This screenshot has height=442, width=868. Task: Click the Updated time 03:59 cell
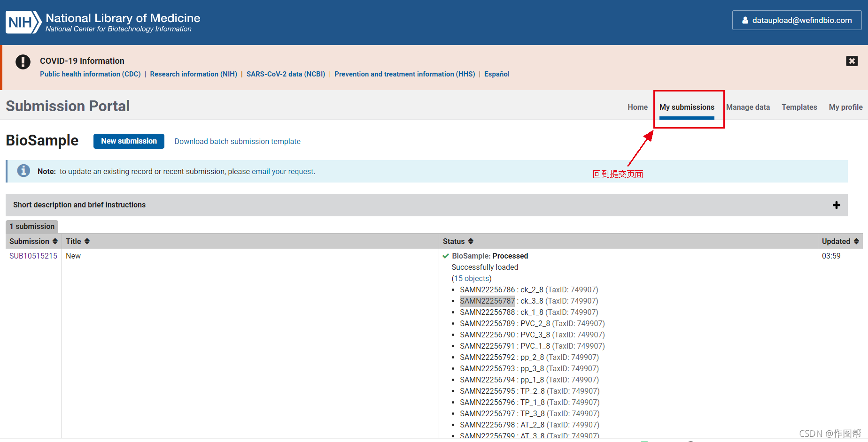[831, 256]
